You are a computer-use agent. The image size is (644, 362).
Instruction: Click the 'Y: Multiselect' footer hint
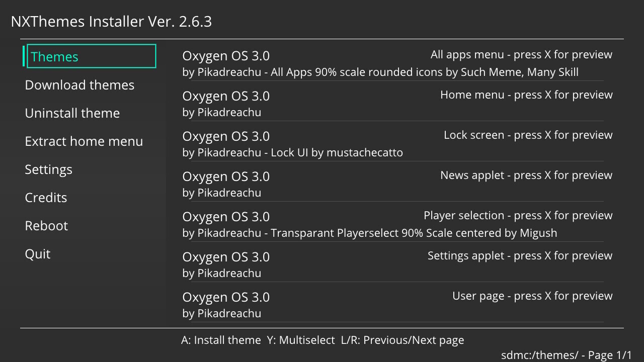(301, 340)
